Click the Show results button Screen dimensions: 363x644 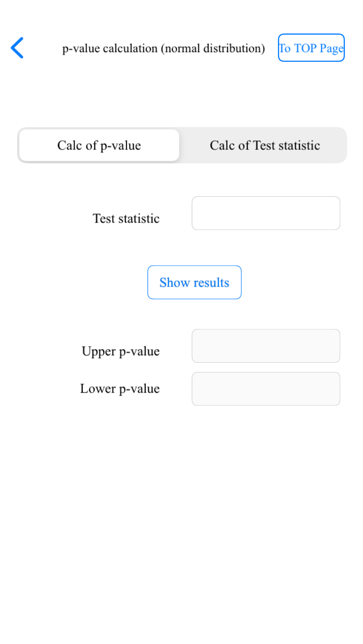click(194, 282)
